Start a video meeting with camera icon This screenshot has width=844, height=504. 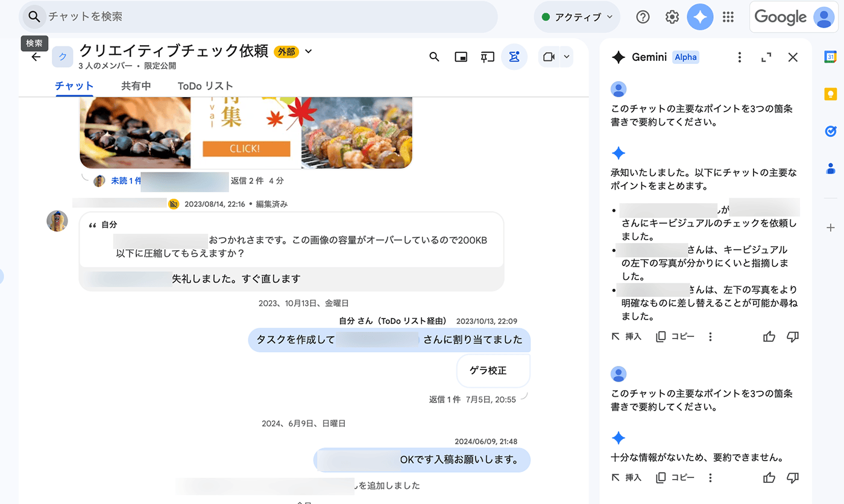pos(548,57)
